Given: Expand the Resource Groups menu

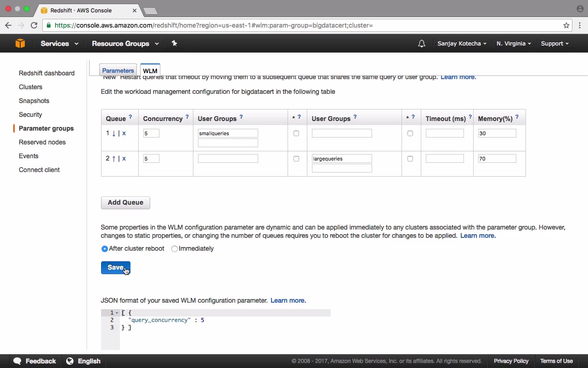Looking at the screenshot, I should pyautogui.click(x=125, y=44).
